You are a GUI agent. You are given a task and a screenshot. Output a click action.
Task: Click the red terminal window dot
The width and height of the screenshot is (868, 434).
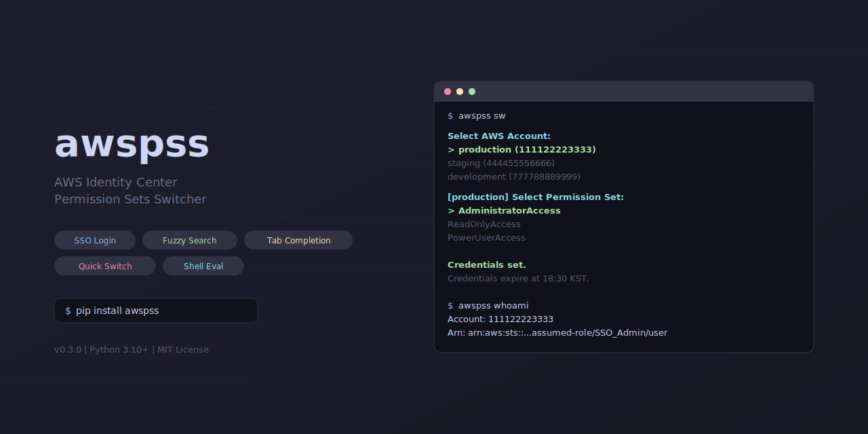(448, 92)
